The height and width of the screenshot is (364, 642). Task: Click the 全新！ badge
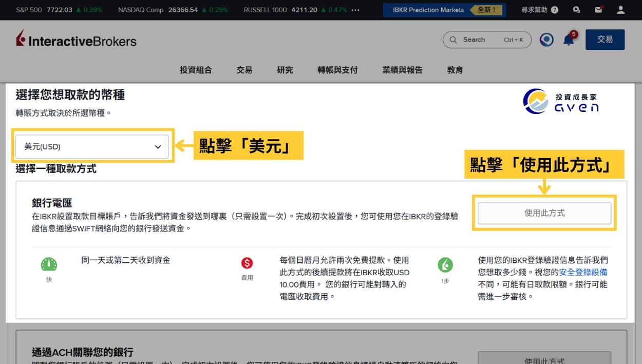[x=486, y=10]
